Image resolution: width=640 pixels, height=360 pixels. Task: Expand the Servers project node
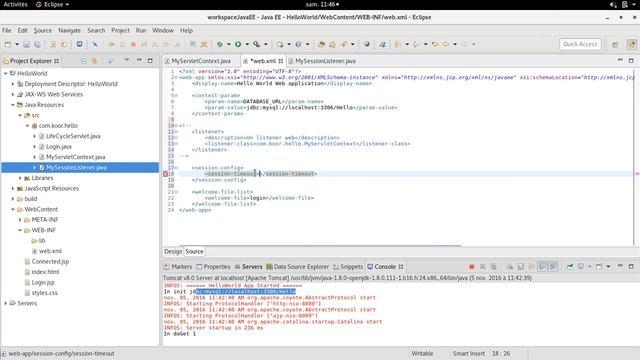pyautogui.click(x=6, y=303)
